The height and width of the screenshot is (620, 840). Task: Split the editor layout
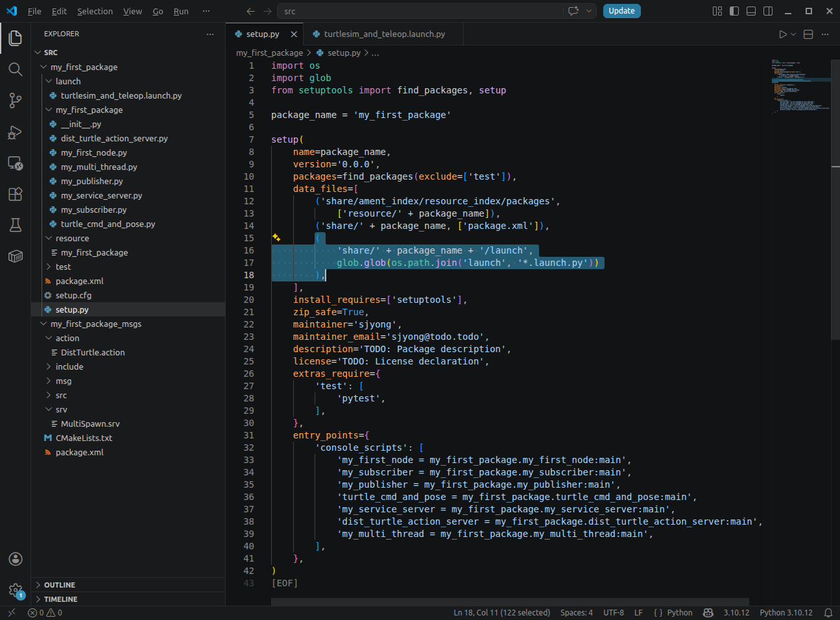click(808, 34)
